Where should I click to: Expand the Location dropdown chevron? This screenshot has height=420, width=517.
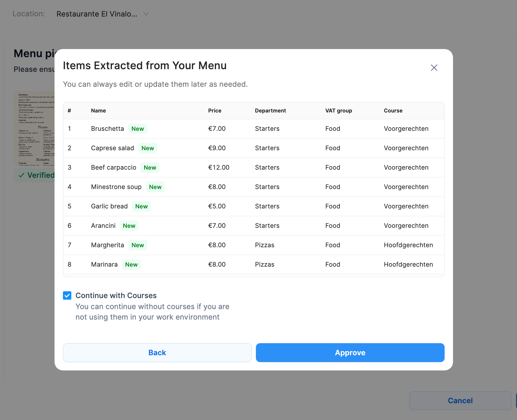coord(146,14)
